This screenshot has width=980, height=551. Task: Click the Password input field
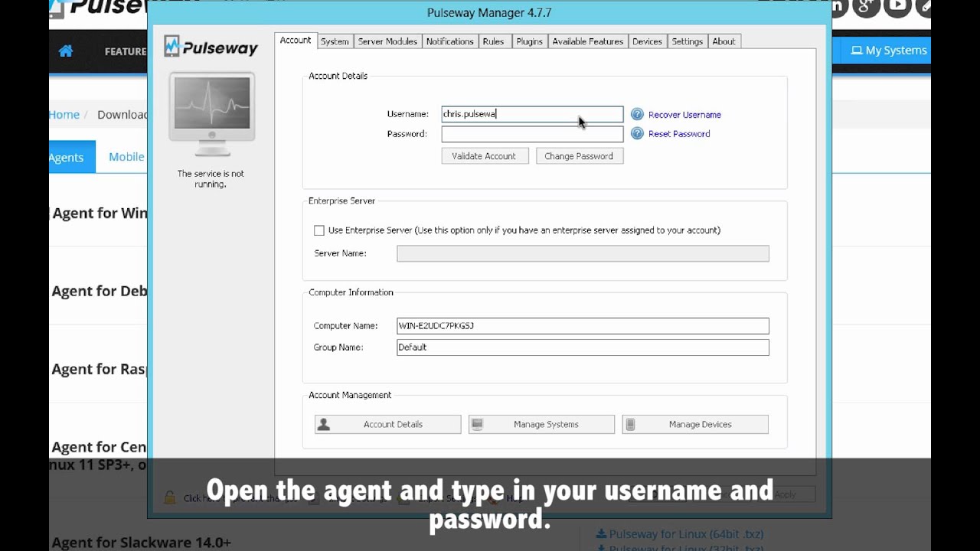point(532,134)
